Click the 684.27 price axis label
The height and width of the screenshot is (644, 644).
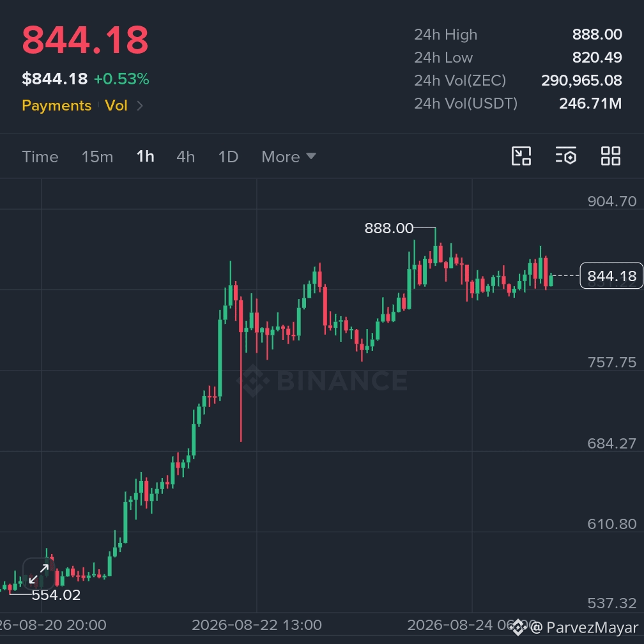point(612,443)
